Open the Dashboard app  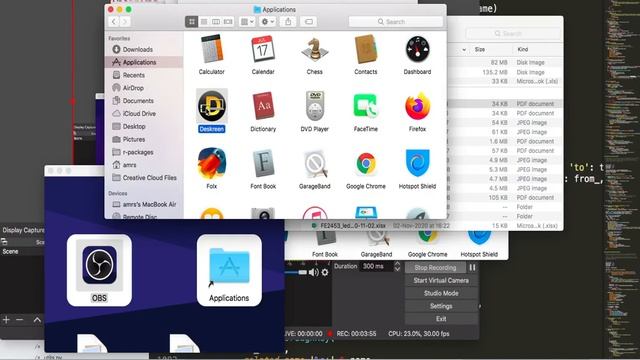pos(417,49)
